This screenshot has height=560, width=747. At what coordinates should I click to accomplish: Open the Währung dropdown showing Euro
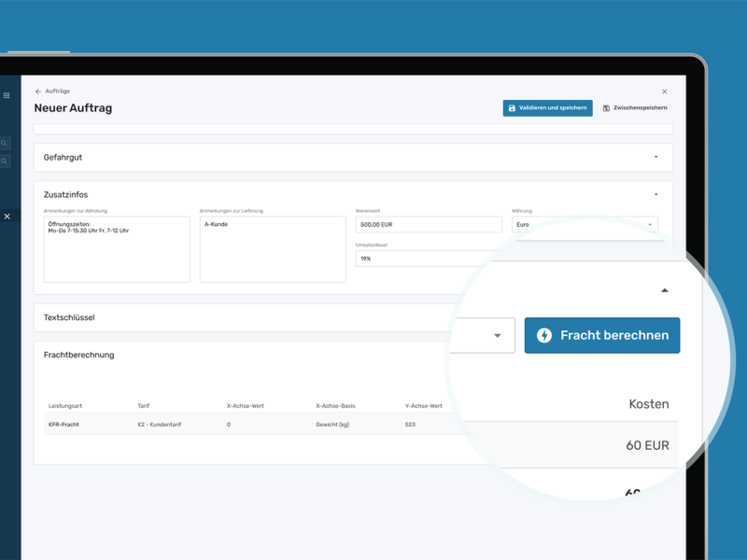pyautogui.click(x=585, y=225)
